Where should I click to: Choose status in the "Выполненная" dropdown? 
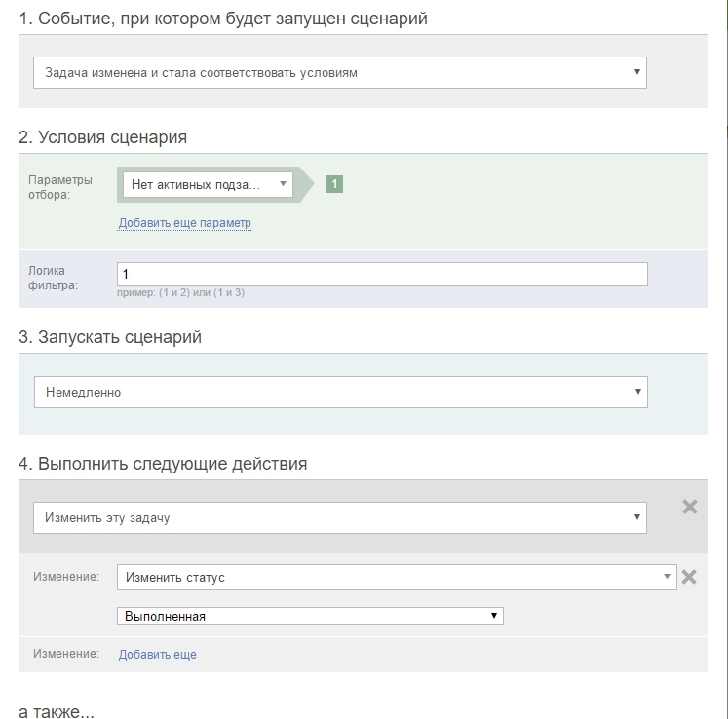point(310,616)
